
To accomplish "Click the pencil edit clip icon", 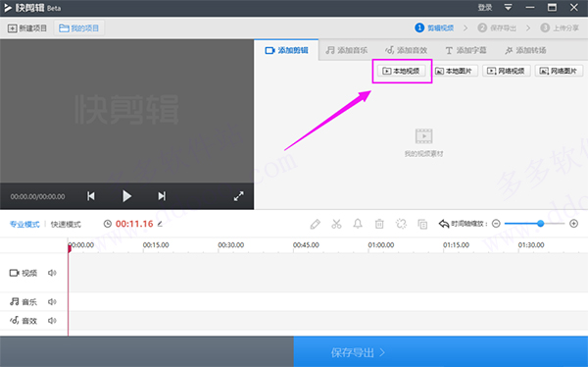I will click(315, 224).
